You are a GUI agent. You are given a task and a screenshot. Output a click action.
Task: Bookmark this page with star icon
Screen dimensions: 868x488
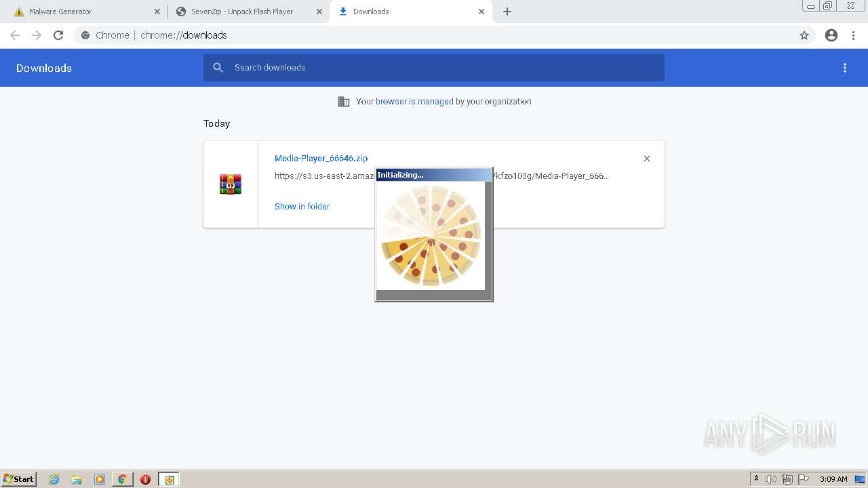coord(804,35)
